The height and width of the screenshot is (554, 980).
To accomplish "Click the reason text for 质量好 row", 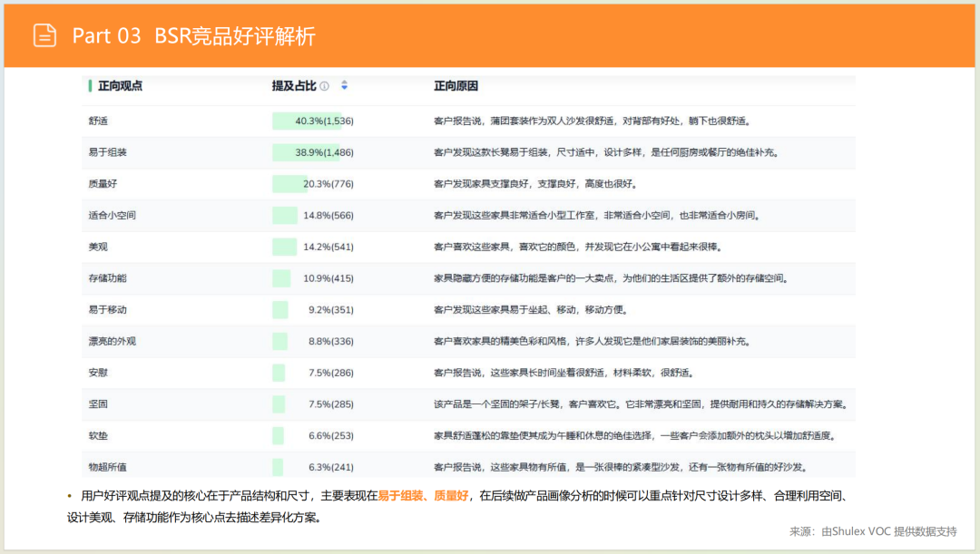I will 535,184.
